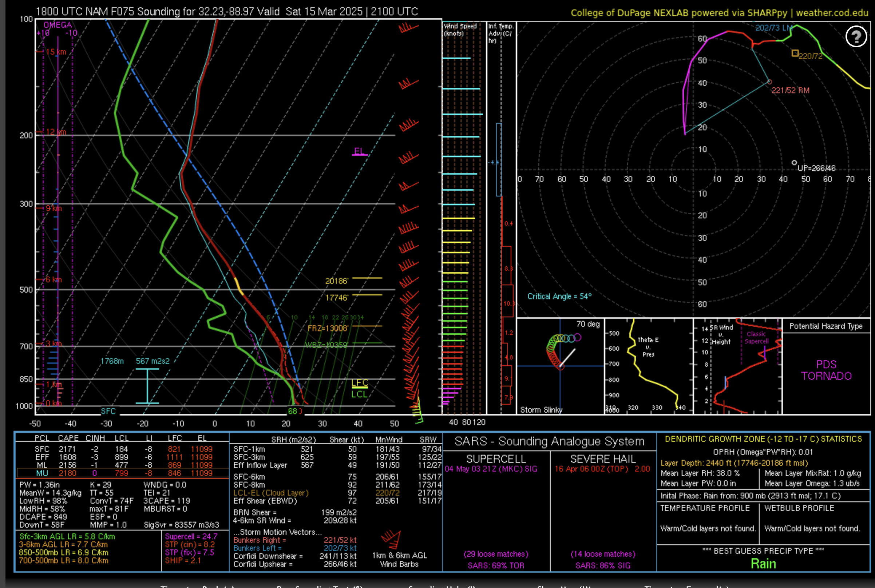The width and height of the screenshot is (875, 588).
Task: Click the 'SARS: 69% TOR' result
Action: coord(496,565)
